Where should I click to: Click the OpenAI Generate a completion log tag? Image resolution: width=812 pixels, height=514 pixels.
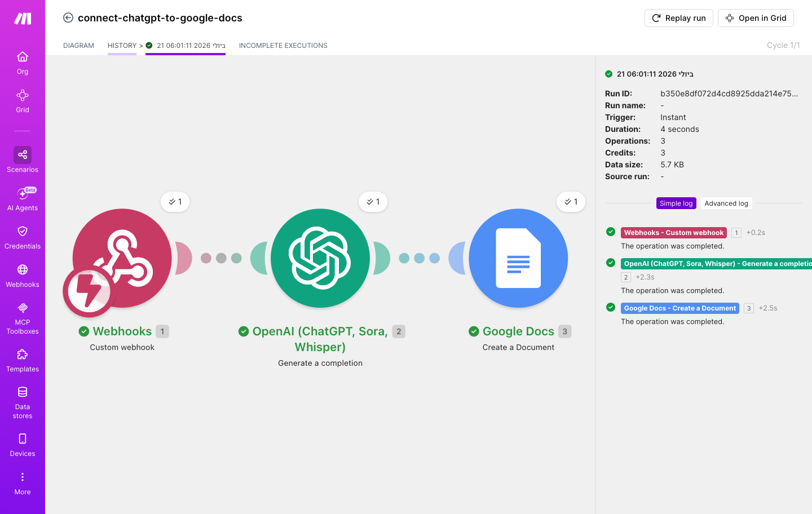click(716, 264)
